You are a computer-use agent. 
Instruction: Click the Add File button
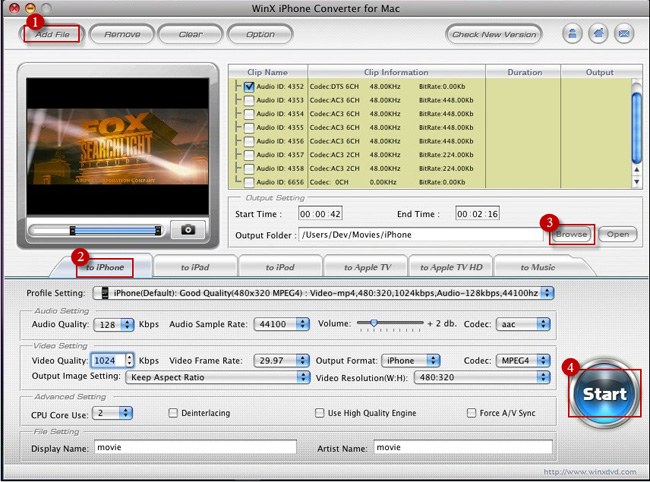tap(52, 34)
